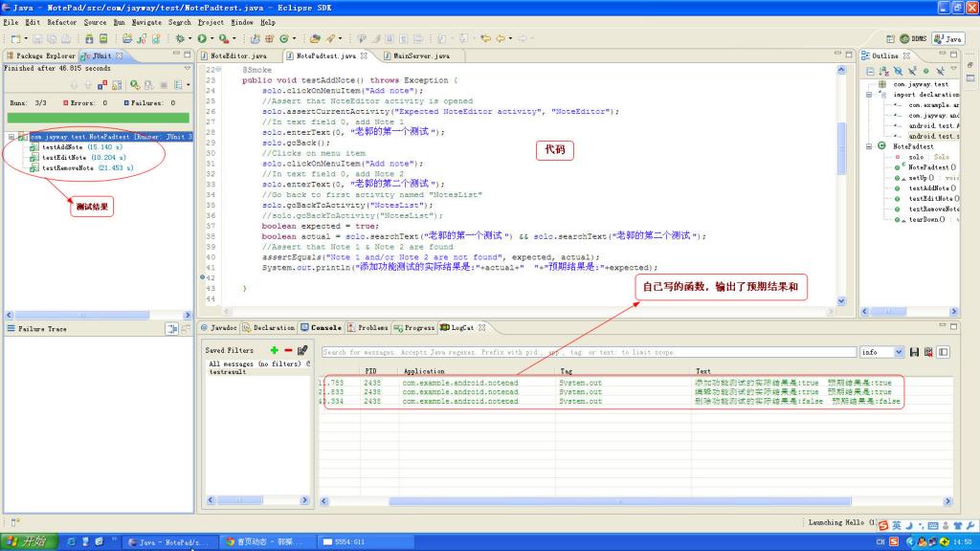
Task: Click the New Java Class green icon
Action: tap(283, 38)
